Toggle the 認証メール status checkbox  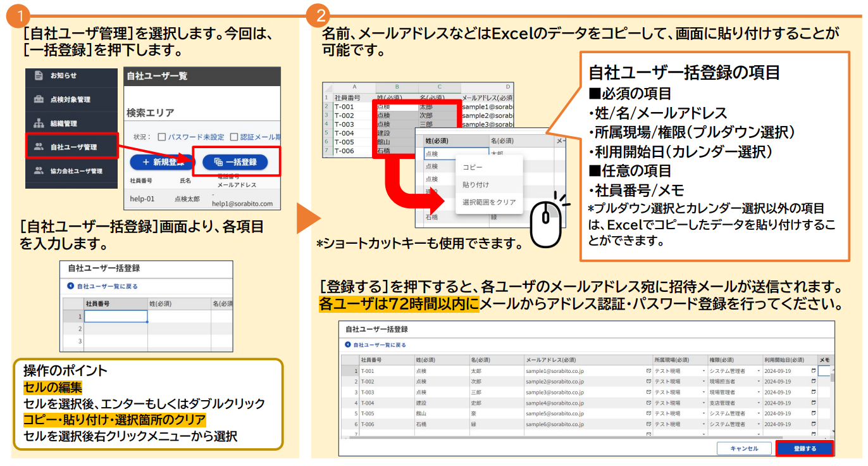coord(235,137)
